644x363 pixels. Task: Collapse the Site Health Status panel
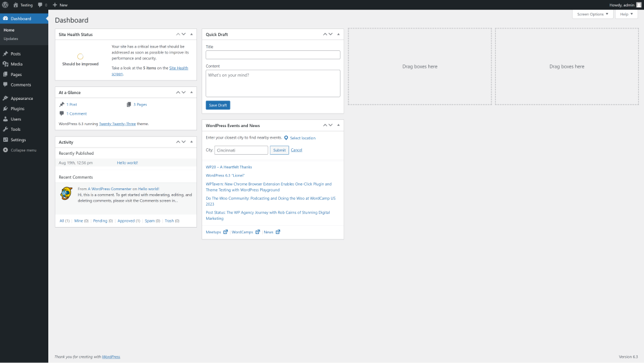[x=191, y=34]
